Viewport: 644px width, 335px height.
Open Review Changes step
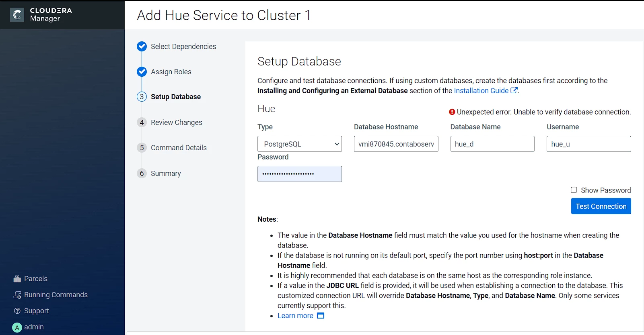point(177,123)
